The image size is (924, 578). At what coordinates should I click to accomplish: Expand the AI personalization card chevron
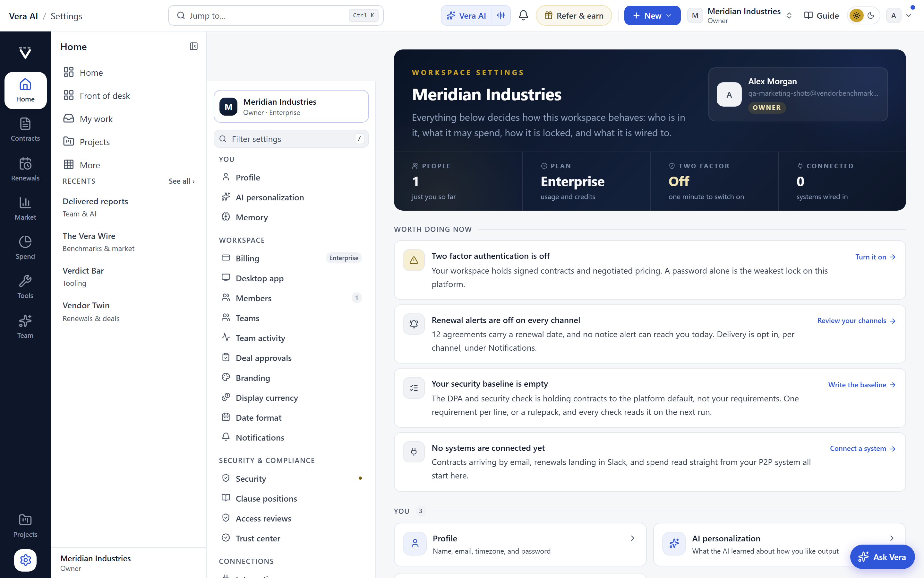tap(892, 538)
